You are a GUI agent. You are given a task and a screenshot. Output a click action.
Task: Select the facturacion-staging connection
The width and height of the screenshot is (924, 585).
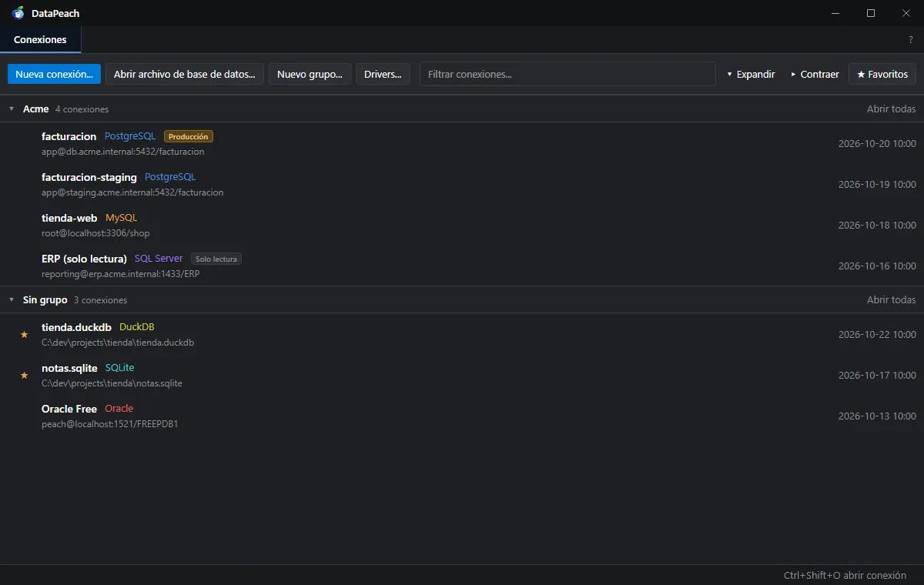pos(89,177)
